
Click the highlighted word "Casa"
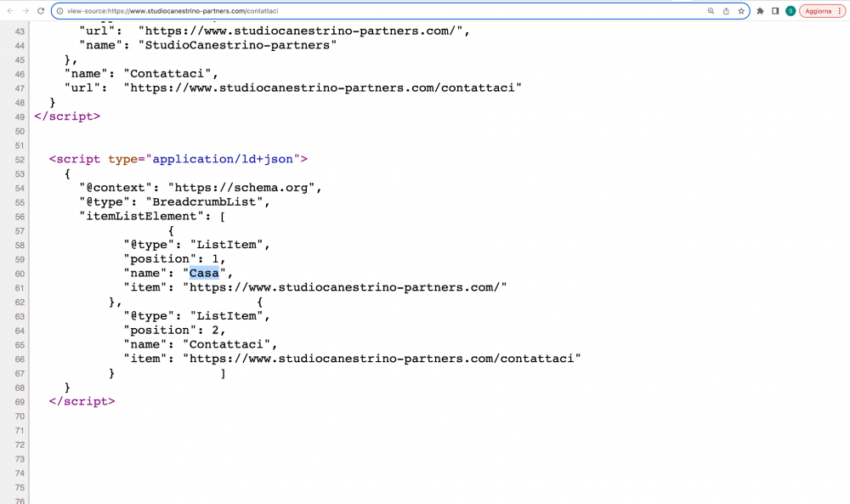coord(204,273)
